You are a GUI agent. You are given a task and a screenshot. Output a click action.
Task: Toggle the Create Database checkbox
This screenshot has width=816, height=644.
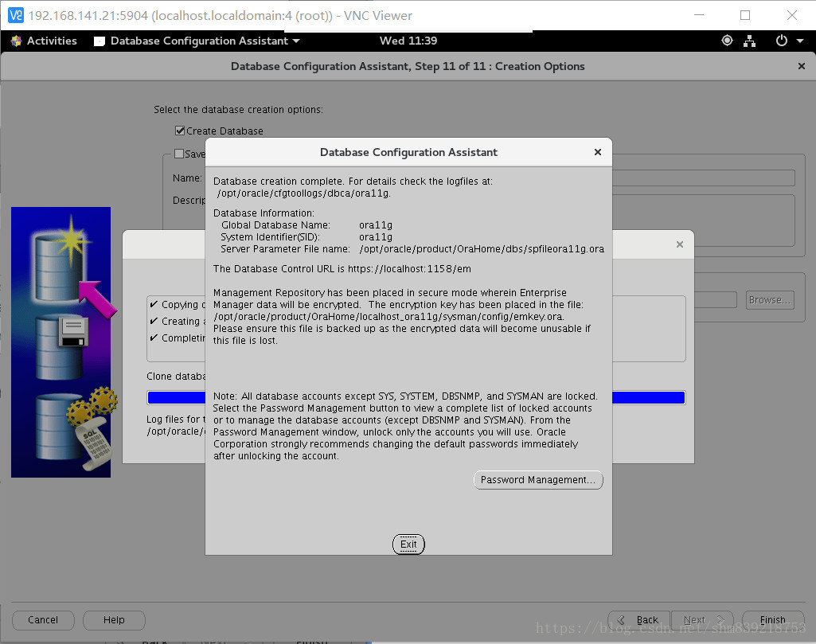point(180,131)
